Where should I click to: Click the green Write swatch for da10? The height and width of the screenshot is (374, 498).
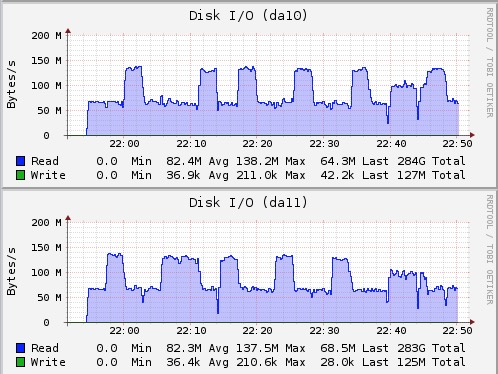coord(20,175)
